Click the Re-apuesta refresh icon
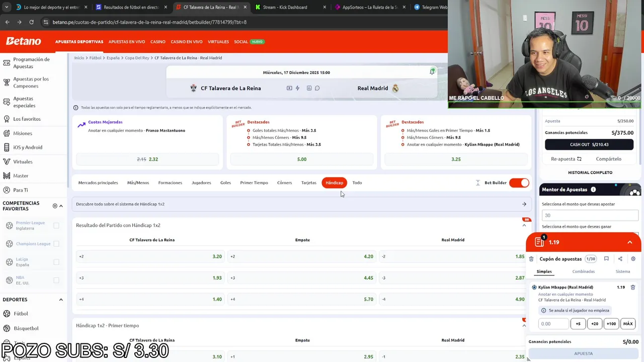Screen dimensions: 644x362 tap(579, 159)
